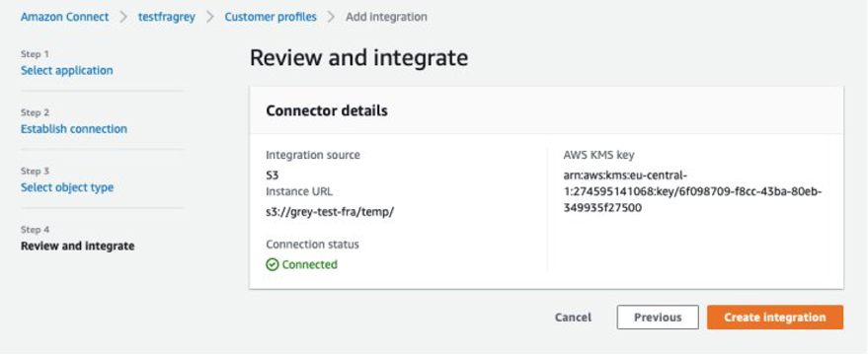Open the Customer profiles breadcrumb
The image size is (868, 355).
[x=271, y=17]
